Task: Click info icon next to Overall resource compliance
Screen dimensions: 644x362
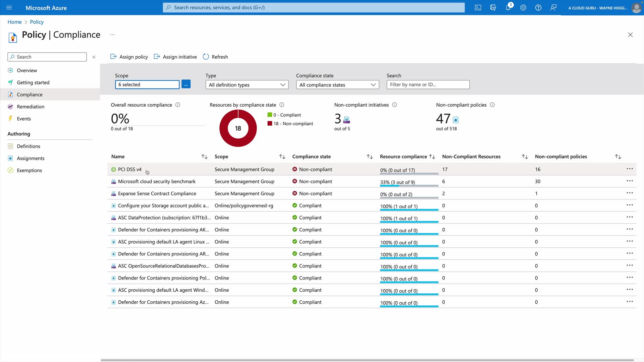Action: coord(178,105)
